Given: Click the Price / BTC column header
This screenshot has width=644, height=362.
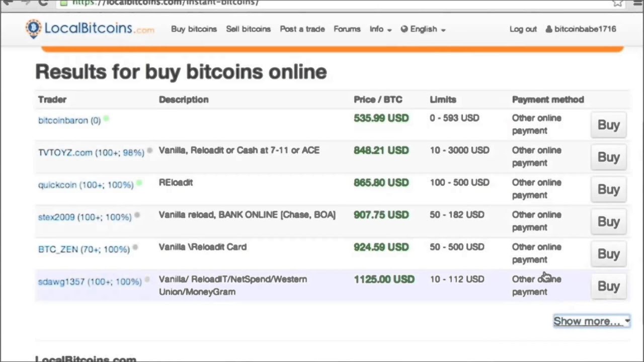Looking at the screenshot, I should pyautogui.click(x=378, y=100).
